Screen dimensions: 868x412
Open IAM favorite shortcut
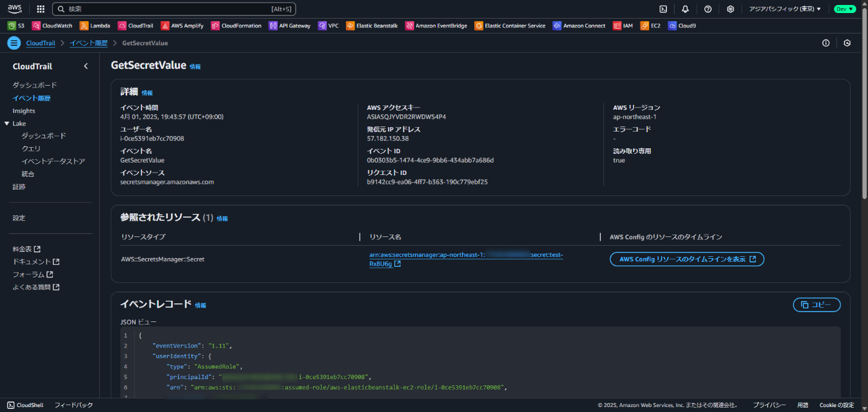[623, 25]
